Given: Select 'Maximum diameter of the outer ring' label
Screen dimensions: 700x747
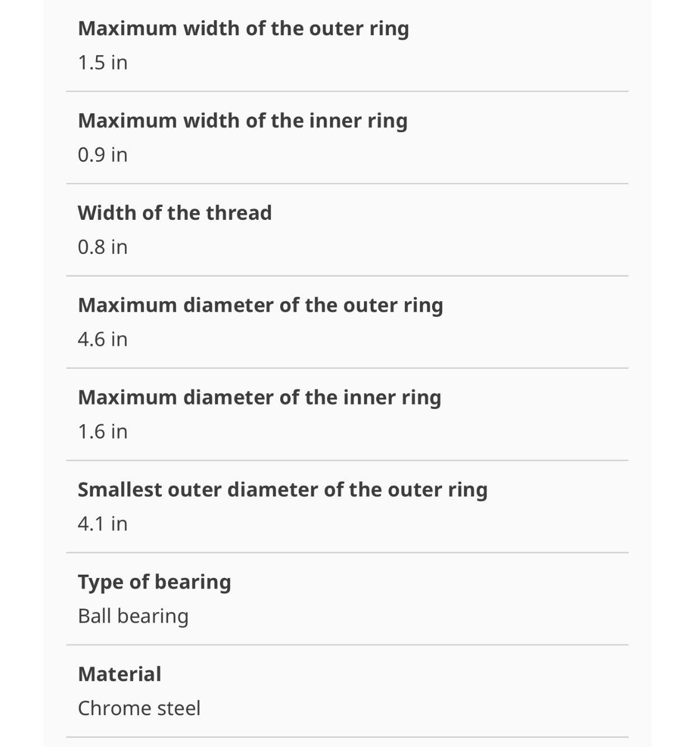Looking at the screenshot, I should [x=261, y=306].
